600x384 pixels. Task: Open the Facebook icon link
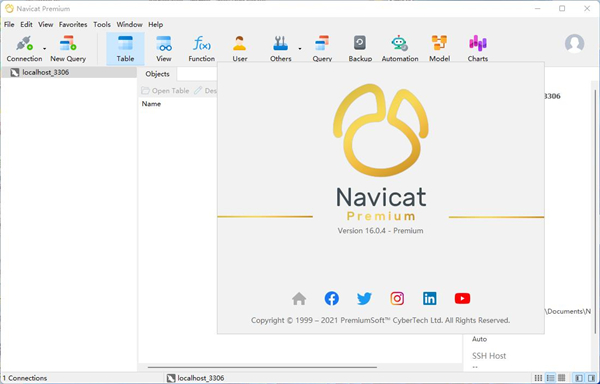click(332, 298)
